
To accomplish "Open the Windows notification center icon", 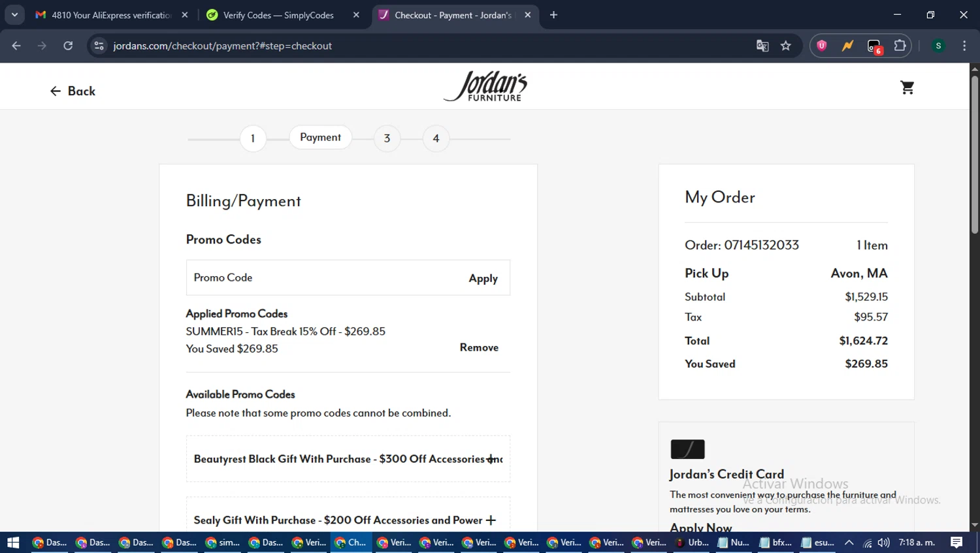I will point(956,543).
